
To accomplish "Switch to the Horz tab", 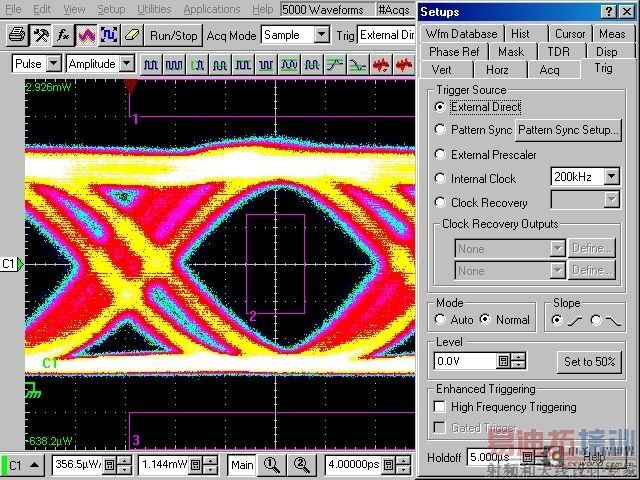I will coord(497,70).
